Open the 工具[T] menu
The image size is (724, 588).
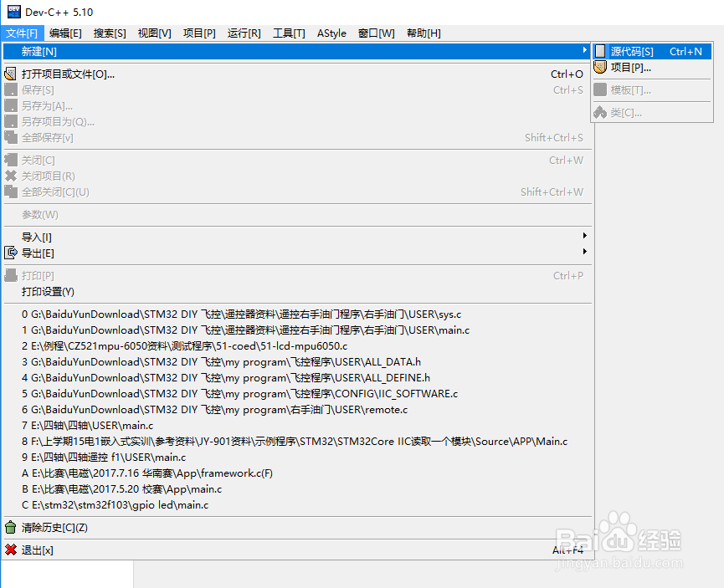(289, 33)
